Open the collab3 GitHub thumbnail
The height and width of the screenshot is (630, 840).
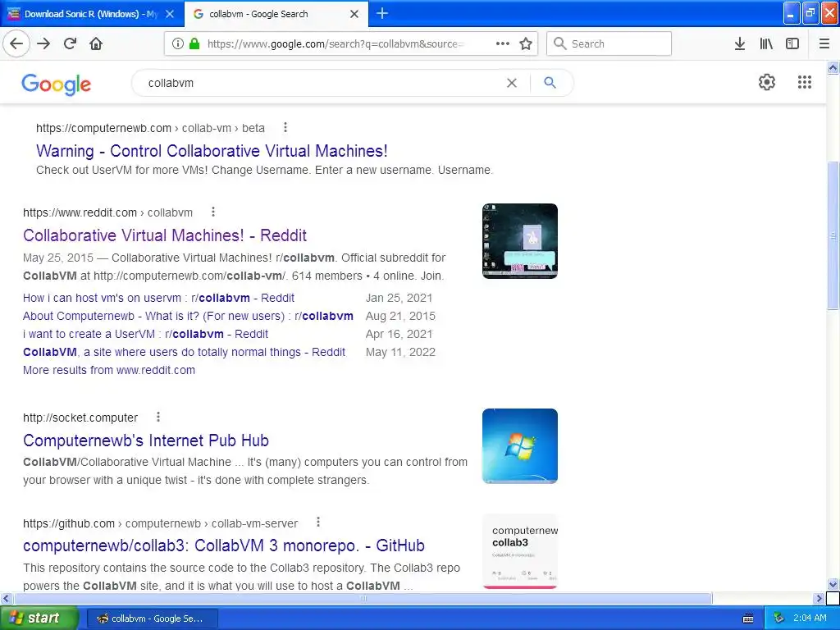coord(519,551)
